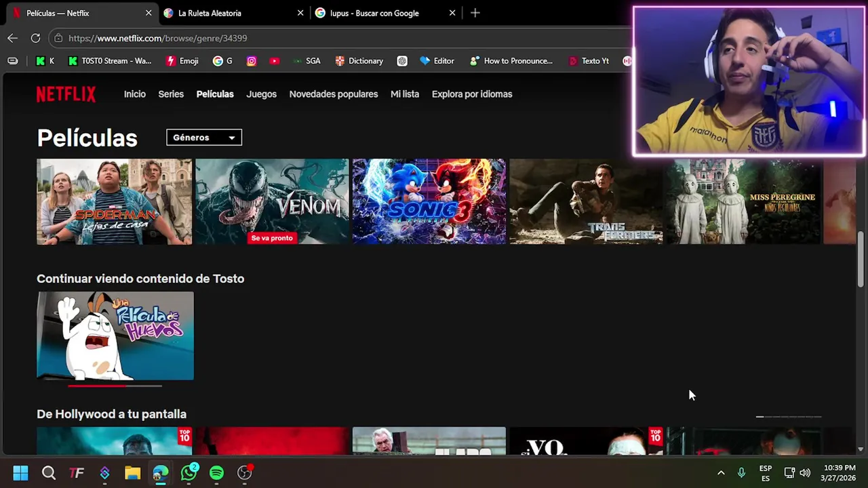The image size is (868, 488).
Task: Close the Películas — Netflix tab
Action: pyautogui.click(x=149, y=13)
